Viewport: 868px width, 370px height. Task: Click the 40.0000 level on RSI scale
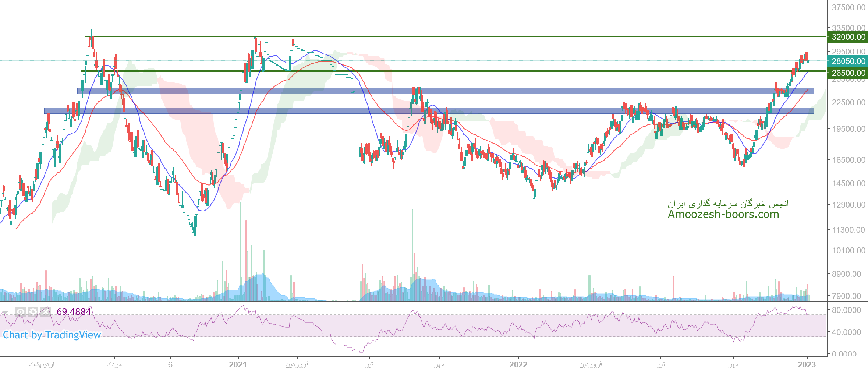pyautogui.click(x=846, y=332)
